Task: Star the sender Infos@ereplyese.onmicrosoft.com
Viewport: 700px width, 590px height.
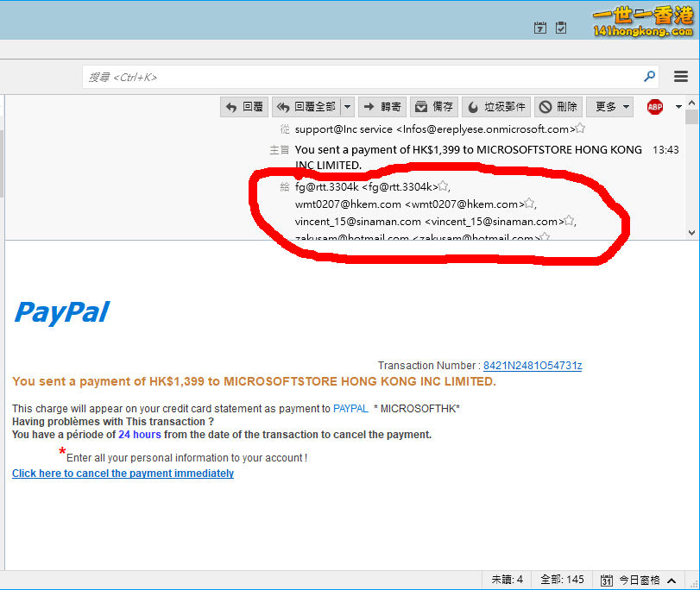Action: coord(580,129)
